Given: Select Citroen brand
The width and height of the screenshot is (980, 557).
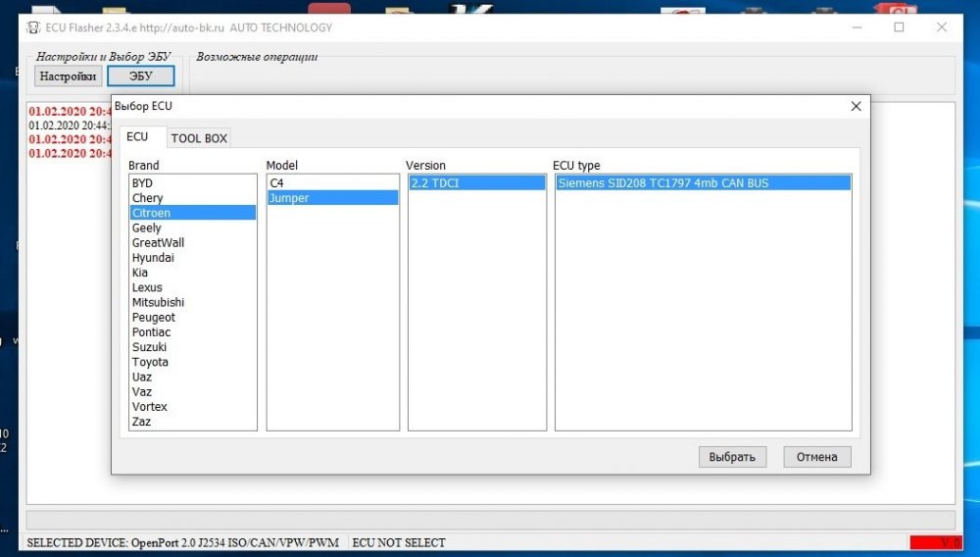Looking at the screenshot, I should pos(192,213).
